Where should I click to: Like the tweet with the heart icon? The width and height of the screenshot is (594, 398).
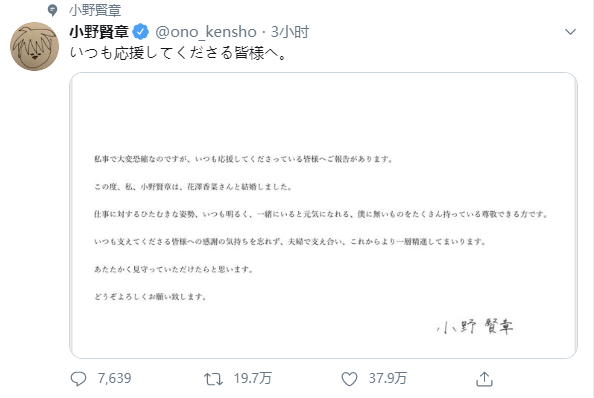click(x=349, y=379)
